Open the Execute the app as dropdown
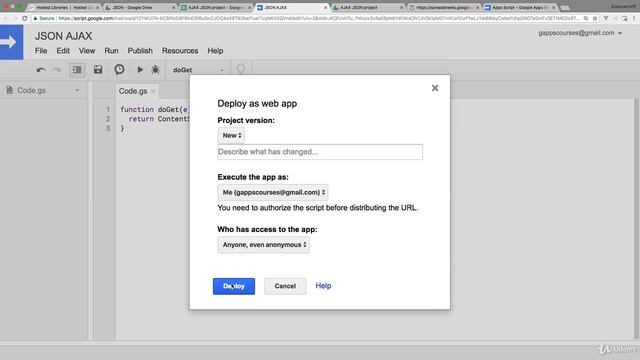640x360 pixels. click(x=273, y=192)
